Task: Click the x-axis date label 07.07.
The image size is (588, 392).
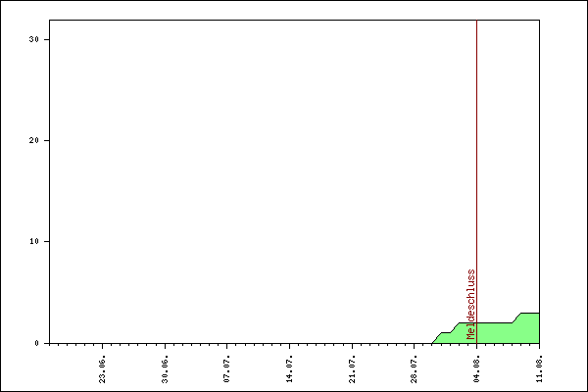Action: tap(226, 367)
